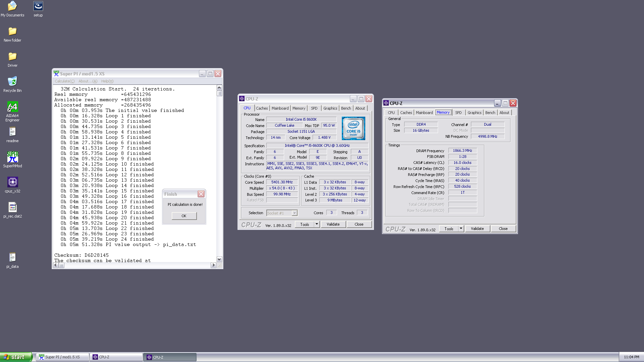Open Caches tab in Memory window
The height and width of the screenshot is (362, 644).
(x=406, y=113)
